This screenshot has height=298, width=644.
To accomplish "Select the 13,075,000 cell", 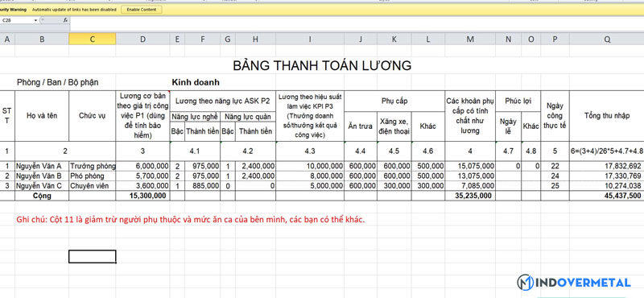I will [470, 176].
